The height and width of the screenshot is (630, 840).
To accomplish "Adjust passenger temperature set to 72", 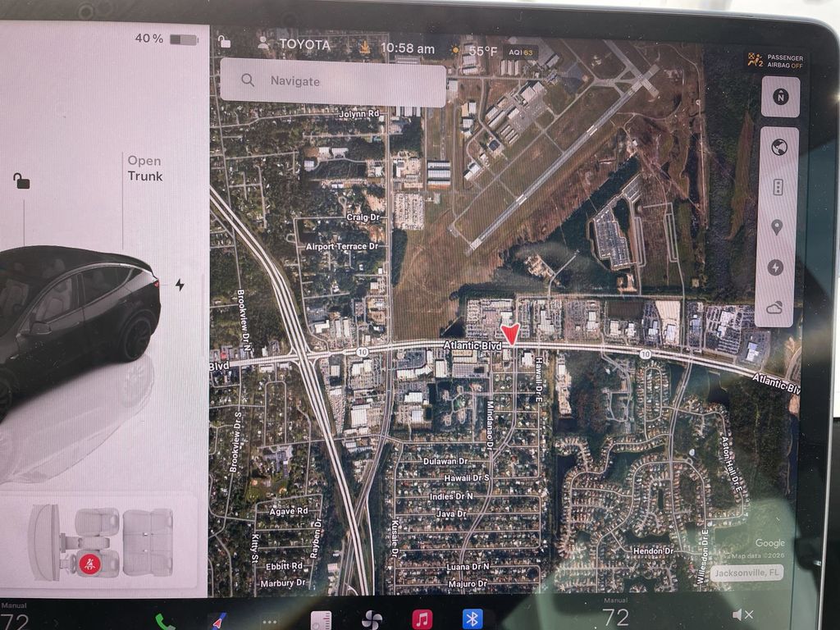I will point(615,617).
